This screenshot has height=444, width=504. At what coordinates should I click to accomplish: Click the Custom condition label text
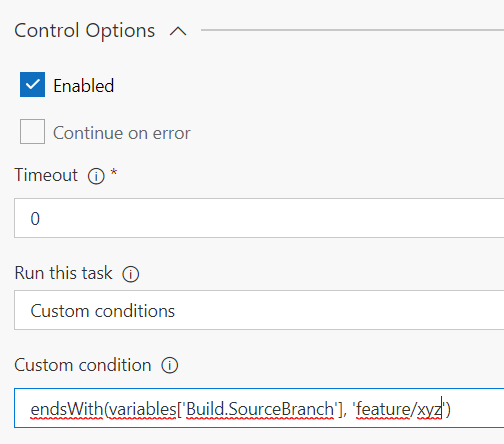[83, 365]
